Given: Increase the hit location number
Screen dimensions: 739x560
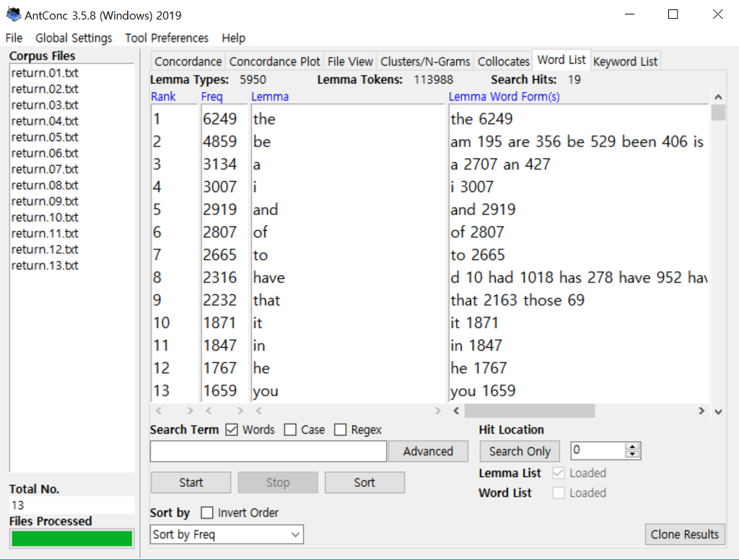Looking at the screenshot, I should click(632, 447).
